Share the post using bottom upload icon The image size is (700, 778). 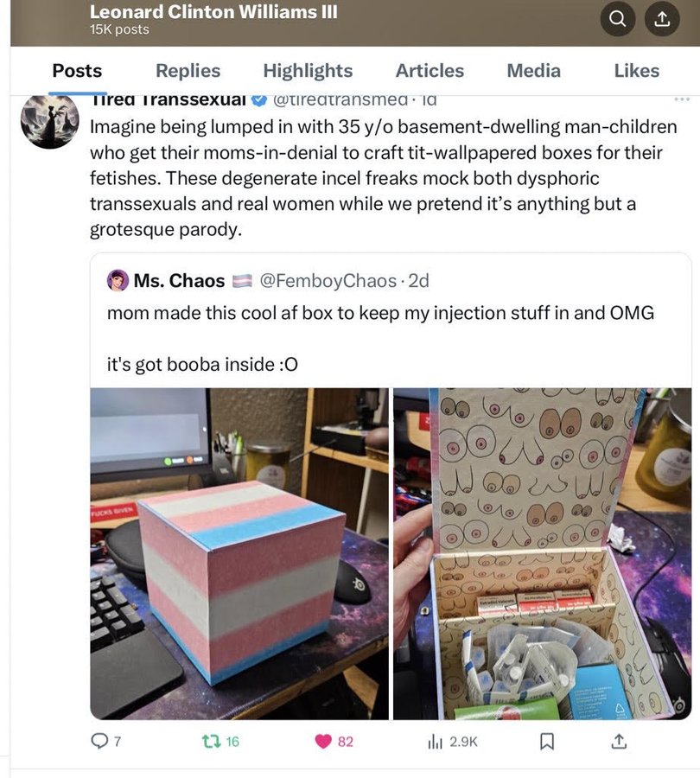point(619,742)
